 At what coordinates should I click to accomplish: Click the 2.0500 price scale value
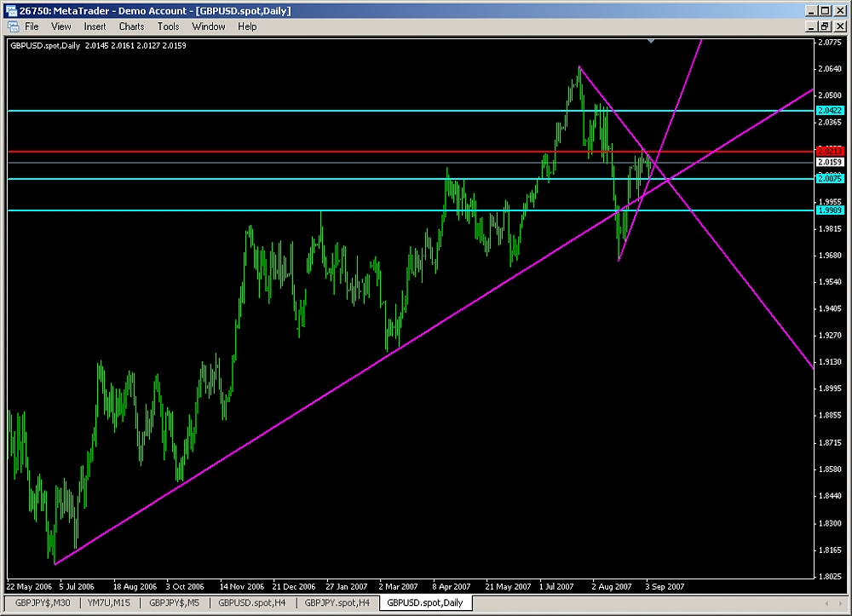[x=830, y=95]
